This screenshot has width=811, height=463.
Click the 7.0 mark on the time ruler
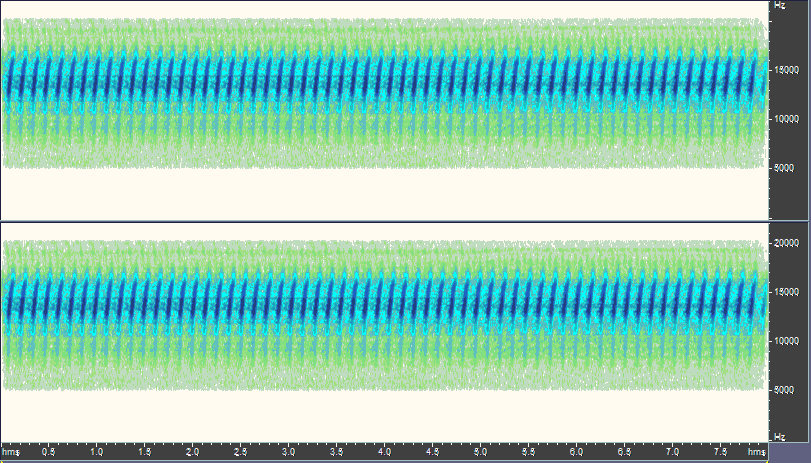click(x=672, y=452)
